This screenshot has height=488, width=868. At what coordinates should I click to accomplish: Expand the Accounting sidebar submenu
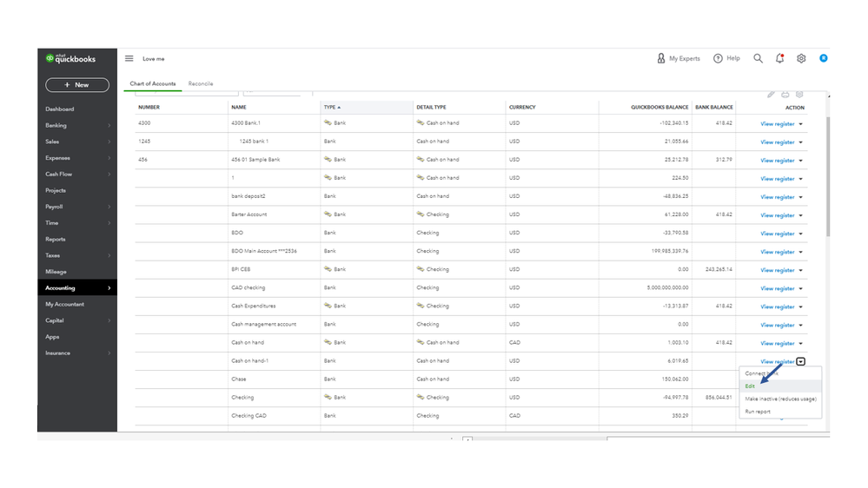(109, 288)
